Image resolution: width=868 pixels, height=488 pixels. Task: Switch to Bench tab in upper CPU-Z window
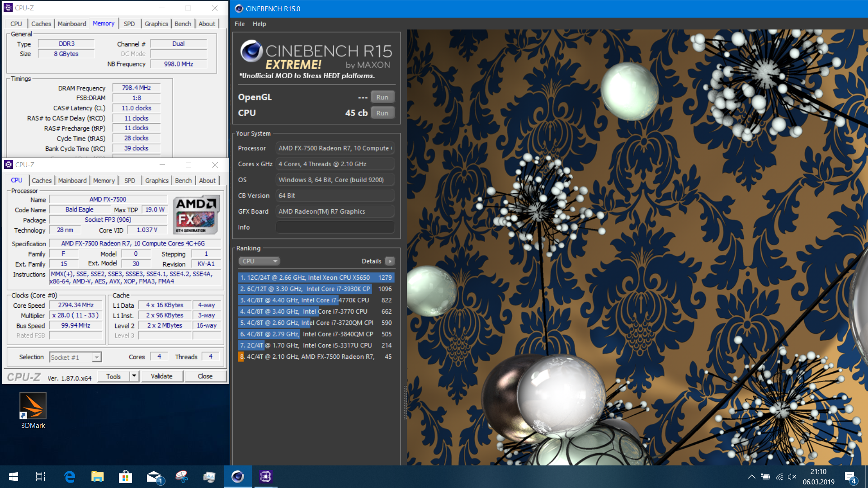point(183,23)
